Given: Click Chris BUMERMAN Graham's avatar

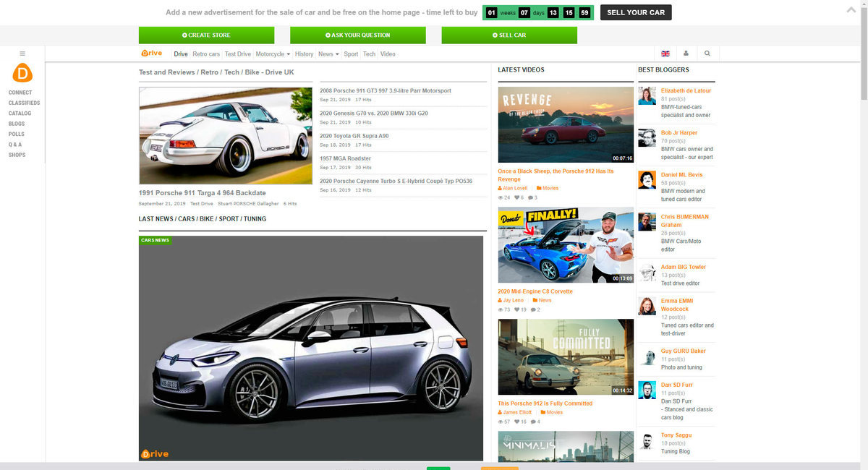Looking at the screenshot, I should coord(647,222).
